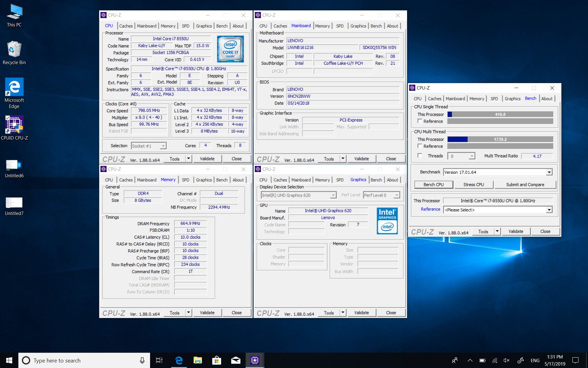
Task: Open the Action Center notifications icon
Action: point(575,360)
